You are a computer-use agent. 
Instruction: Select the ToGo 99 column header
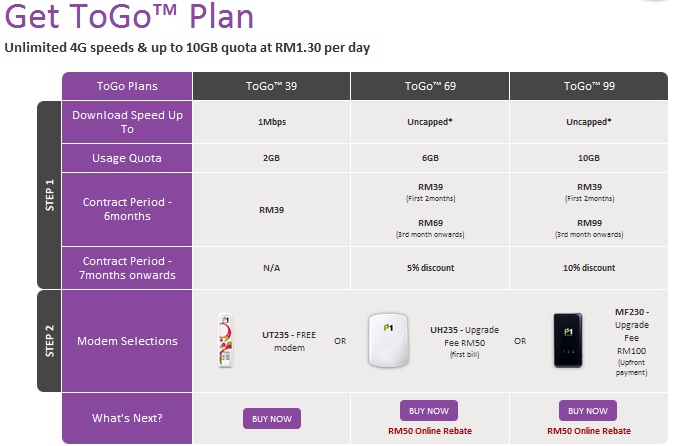pyautogui.click(x=589, y=86)
